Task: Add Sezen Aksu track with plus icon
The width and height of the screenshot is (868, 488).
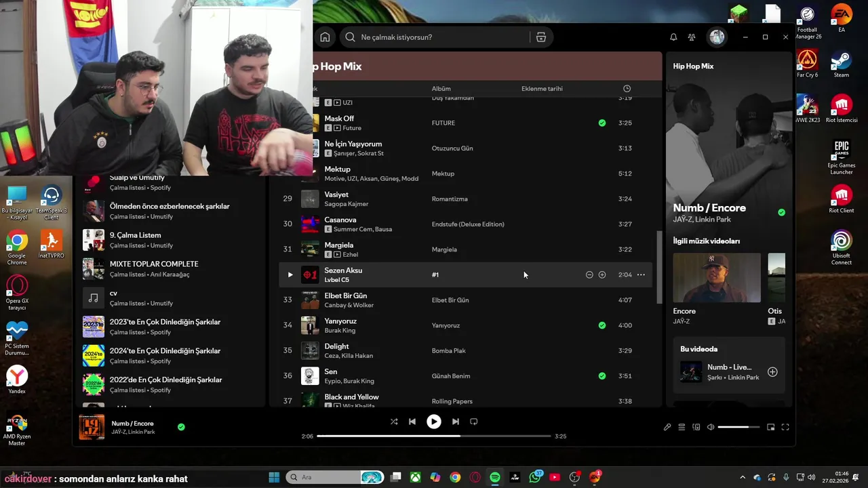Action: (x=602, y=274)
